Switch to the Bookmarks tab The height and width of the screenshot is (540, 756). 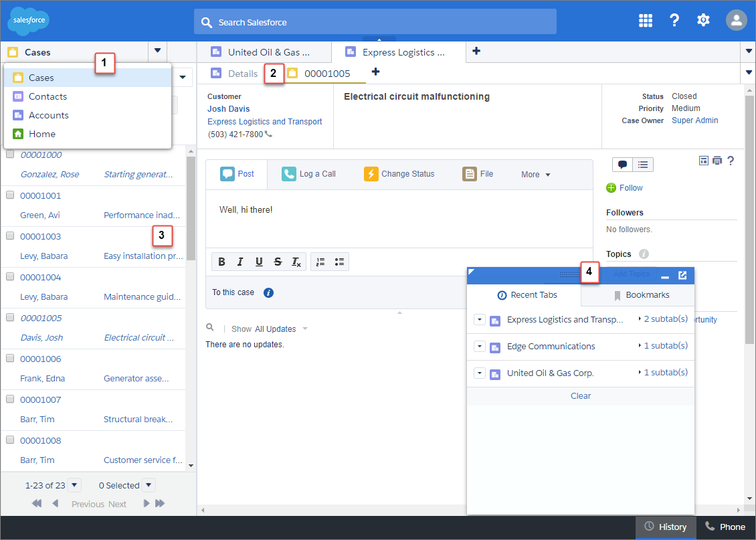[x=638, y=295]
